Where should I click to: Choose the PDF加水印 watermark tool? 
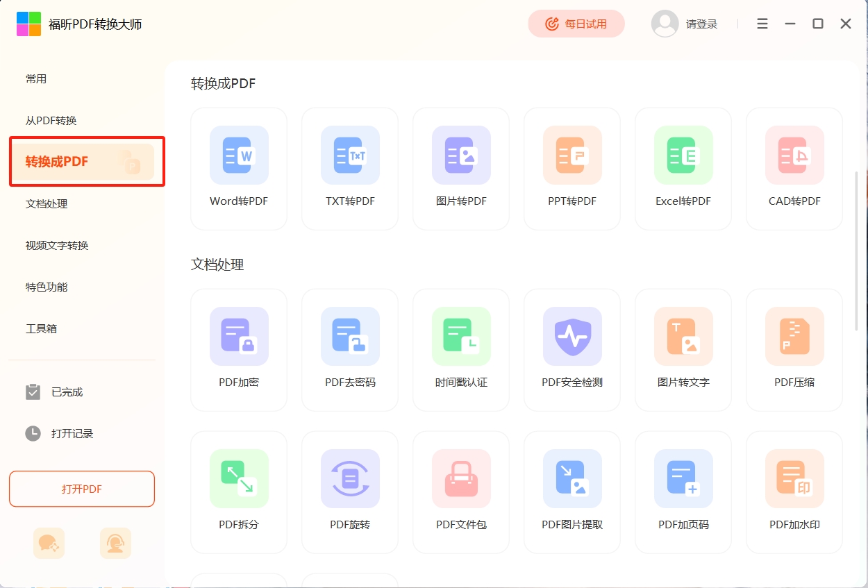[794, 479]
